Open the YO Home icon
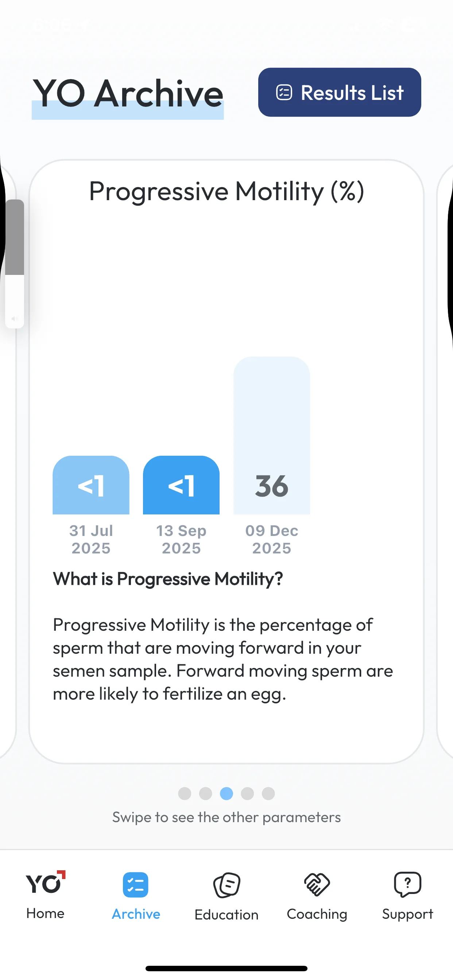Viewport: 453px width, 980px height. coord(45,882)
